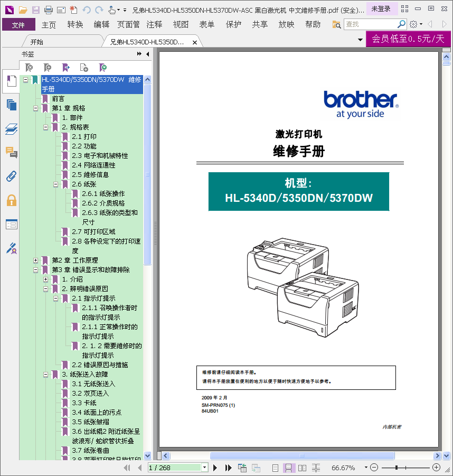Open the form fields panel icon
This screenshot has height=476, width=453.
coord(12,225)
